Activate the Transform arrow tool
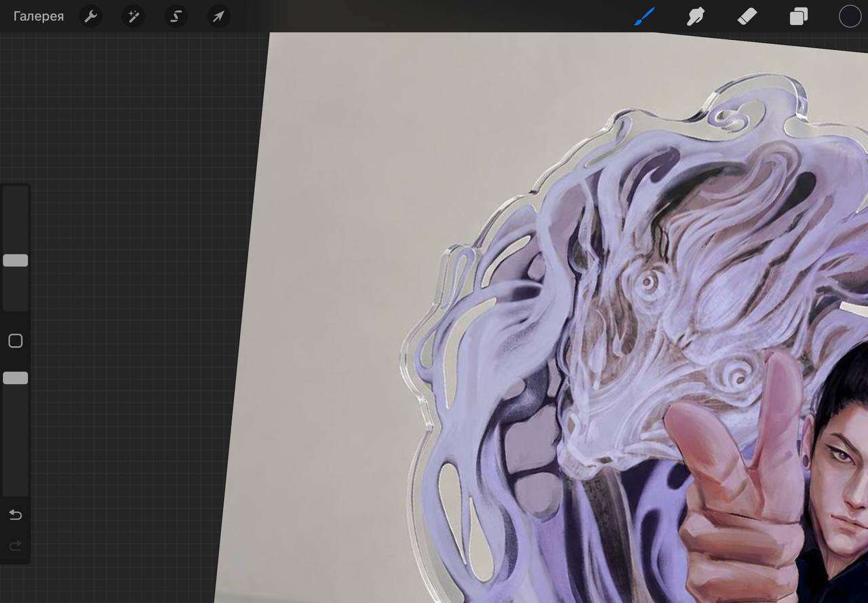Viewport: 868px width, 603px height. (x=218, y=16)
